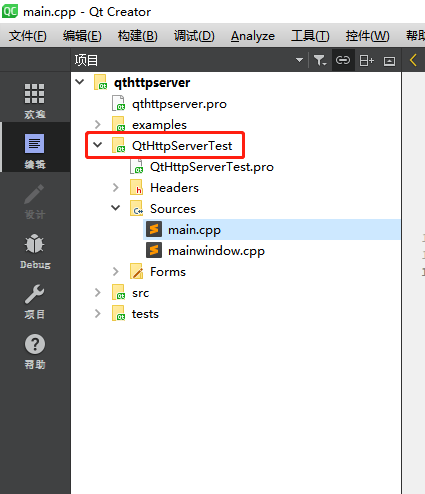Viewport: 425px width, 494px height.
Task: Open the 控件(W) menu
Action: [x=367, y=36]
